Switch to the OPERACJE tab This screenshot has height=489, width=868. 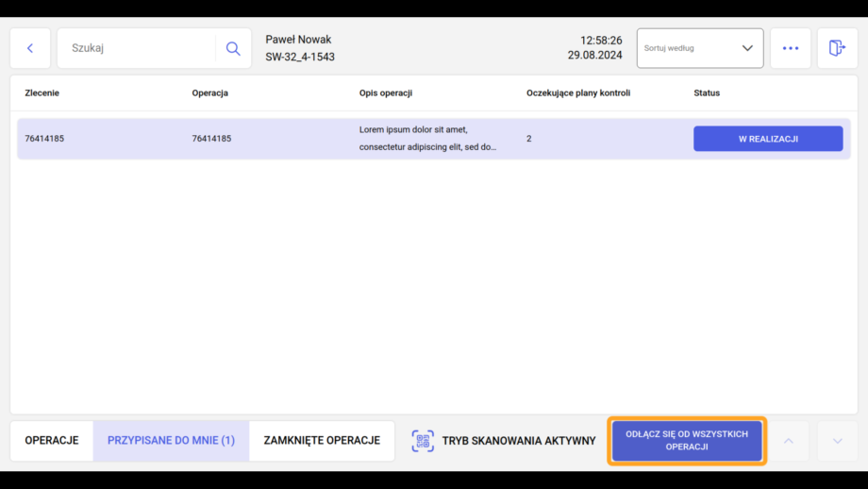52,441
